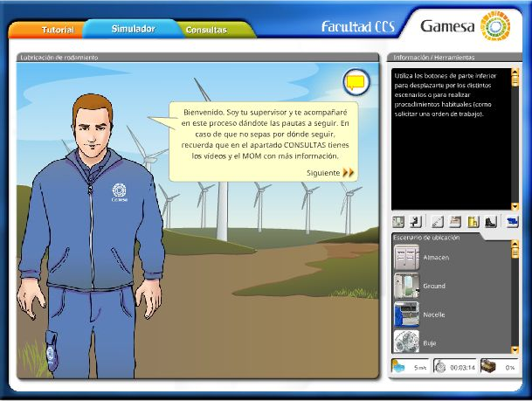This screenshot has height=401, width=532.
Task: Click the blue truck tool icon
Action: (512, 222)
